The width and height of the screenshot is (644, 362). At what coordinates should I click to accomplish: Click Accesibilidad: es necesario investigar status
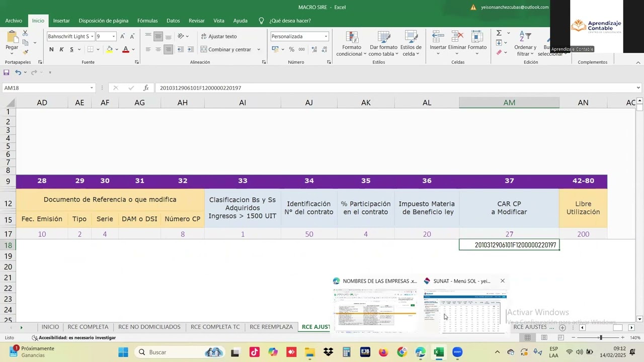click(74, 338)
